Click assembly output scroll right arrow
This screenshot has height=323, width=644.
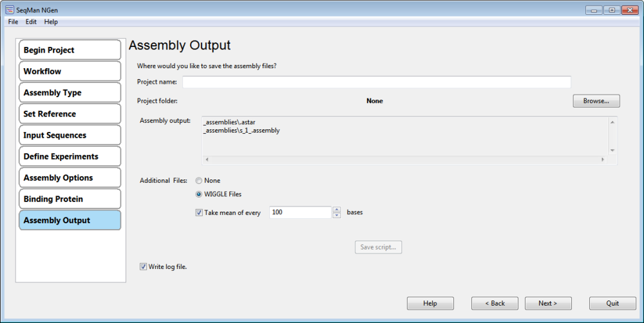[603, 160]
